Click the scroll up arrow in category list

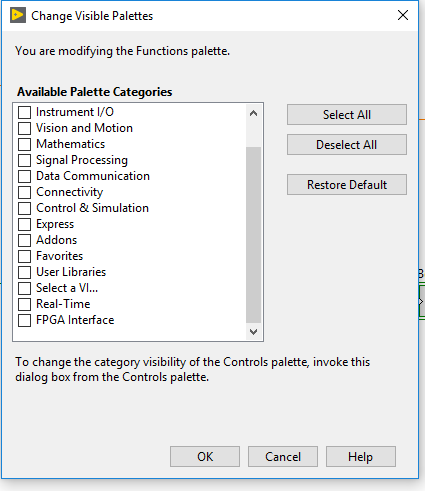253,113
